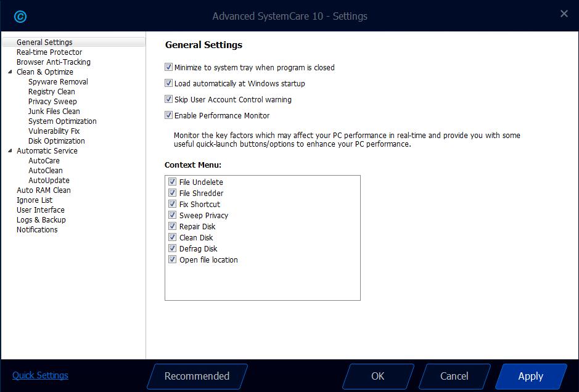Select Clean & Optimize category
The width and height of the screenshot is (579, 392).
point(44,71)
